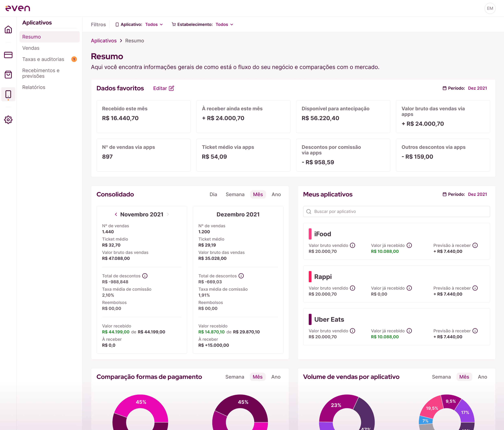Click the EM user avatar

[490, 9]
